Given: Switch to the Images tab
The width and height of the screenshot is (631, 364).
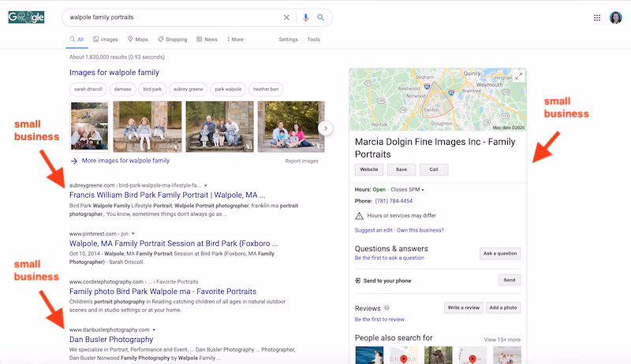Looking at the screenshot, I should [x=106, y=39].
